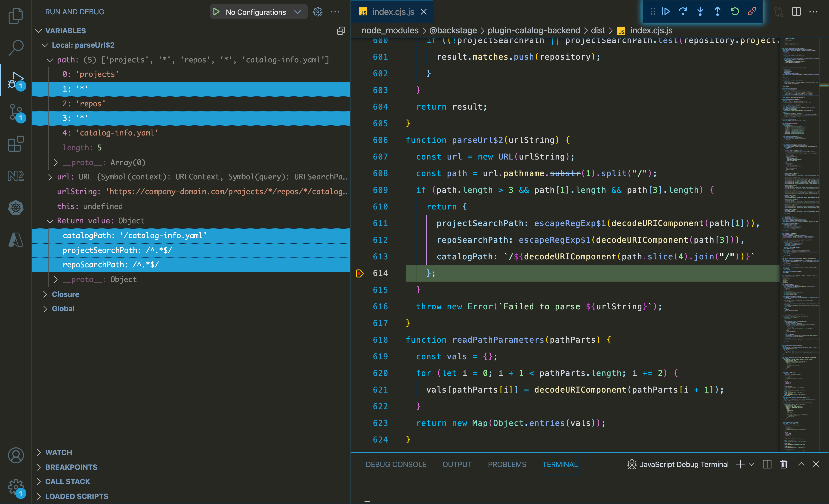The width and height of the screenshot is (829, 504).
Task: Click Step Out in debug toolbar
Action: 717,12
